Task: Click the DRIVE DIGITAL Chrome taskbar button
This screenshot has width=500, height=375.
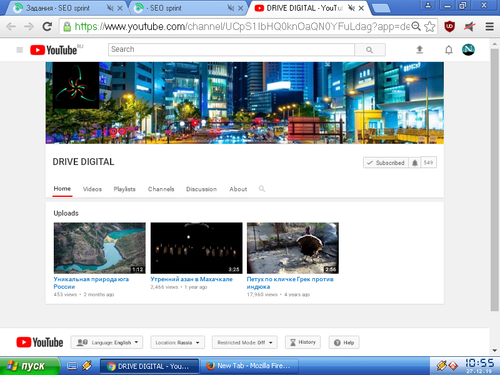Action: tap(149, 366)
